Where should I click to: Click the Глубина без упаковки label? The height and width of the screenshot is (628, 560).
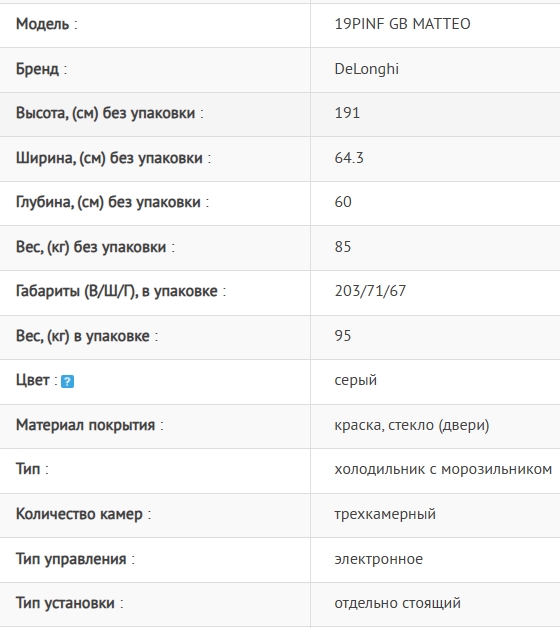pos(113,202)
